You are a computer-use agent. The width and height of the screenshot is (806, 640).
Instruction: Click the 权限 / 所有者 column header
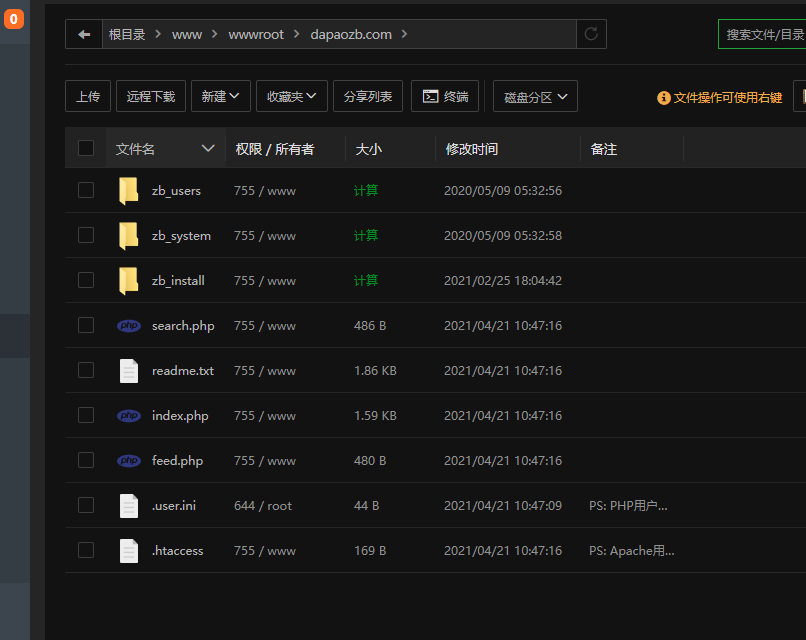pyautogui.click(x=274, y=149)
